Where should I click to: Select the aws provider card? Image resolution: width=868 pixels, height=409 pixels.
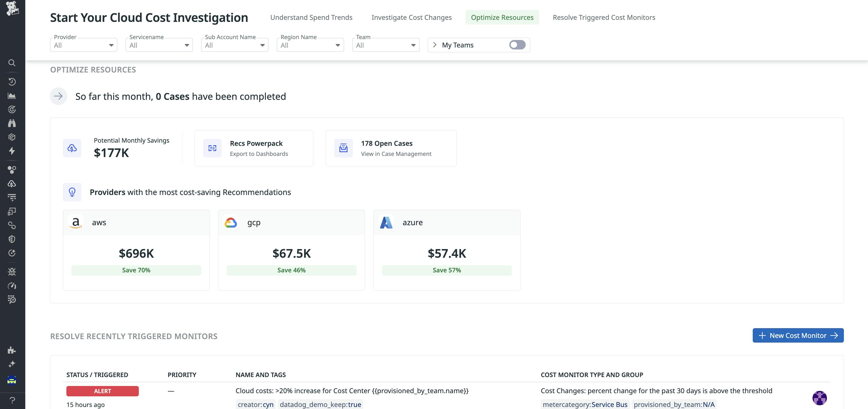pos(136,250)
